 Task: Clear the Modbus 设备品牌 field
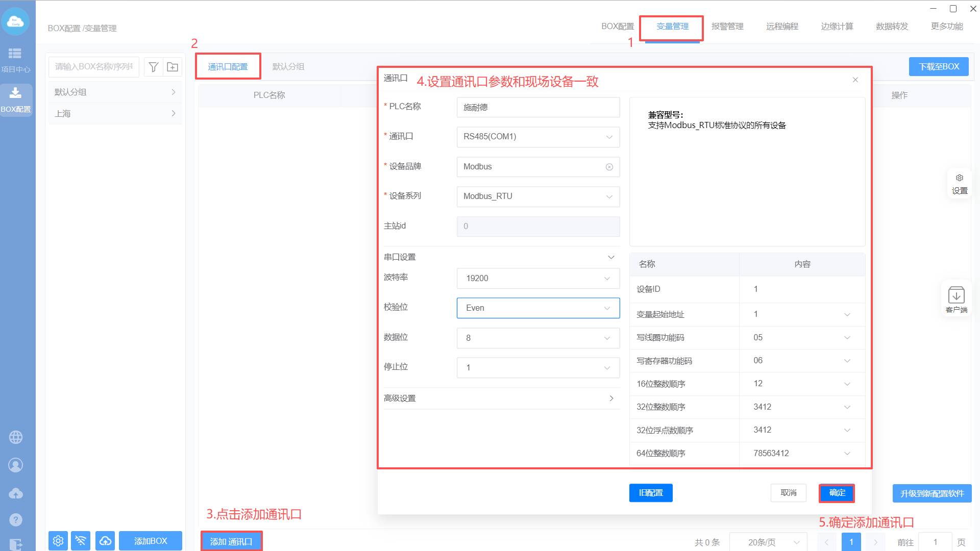tap(609, 167)
